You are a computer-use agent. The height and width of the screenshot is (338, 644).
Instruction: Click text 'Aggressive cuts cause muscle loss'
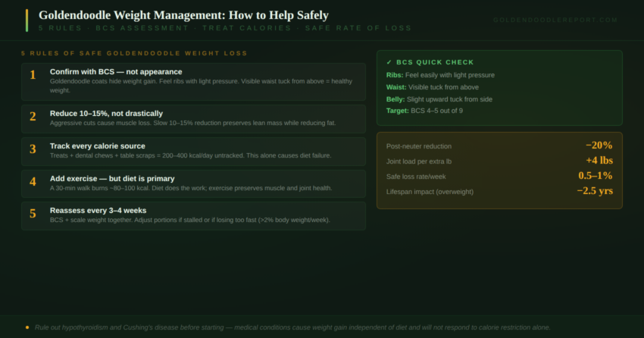(101, 123)
